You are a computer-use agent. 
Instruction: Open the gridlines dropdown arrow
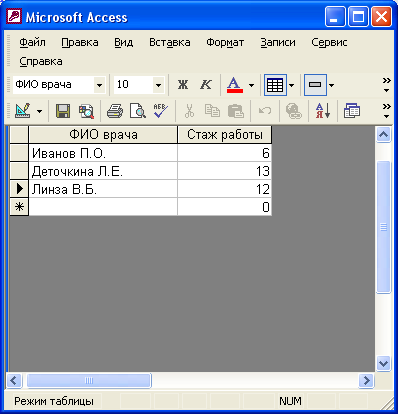point(291,85)
